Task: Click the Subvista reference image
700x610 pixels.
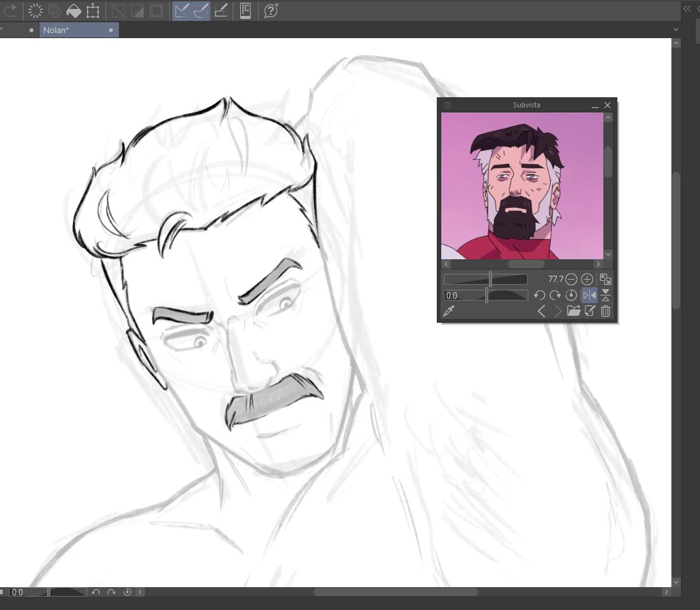Action: [x=522, y=186]
